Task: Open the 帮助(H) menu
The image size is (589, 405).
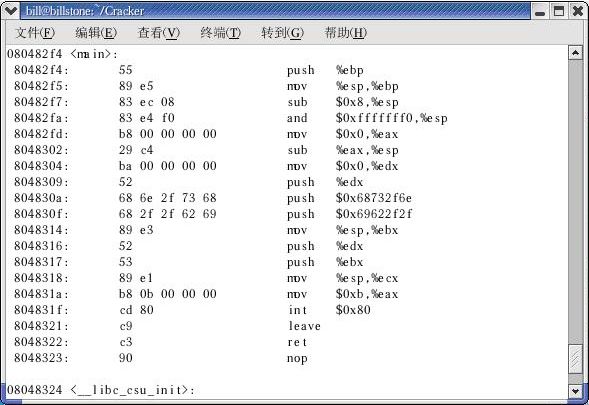Action: [346, 33]
